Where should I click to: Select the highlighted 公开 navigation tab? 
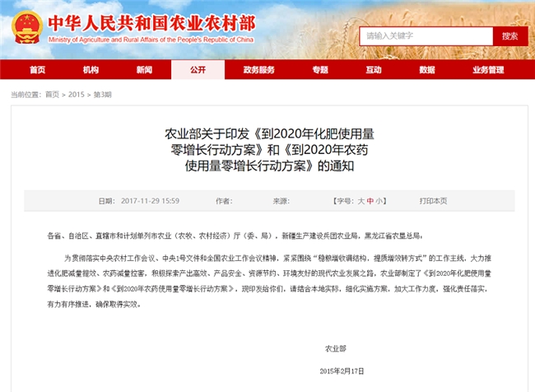(x=198, y=70)
